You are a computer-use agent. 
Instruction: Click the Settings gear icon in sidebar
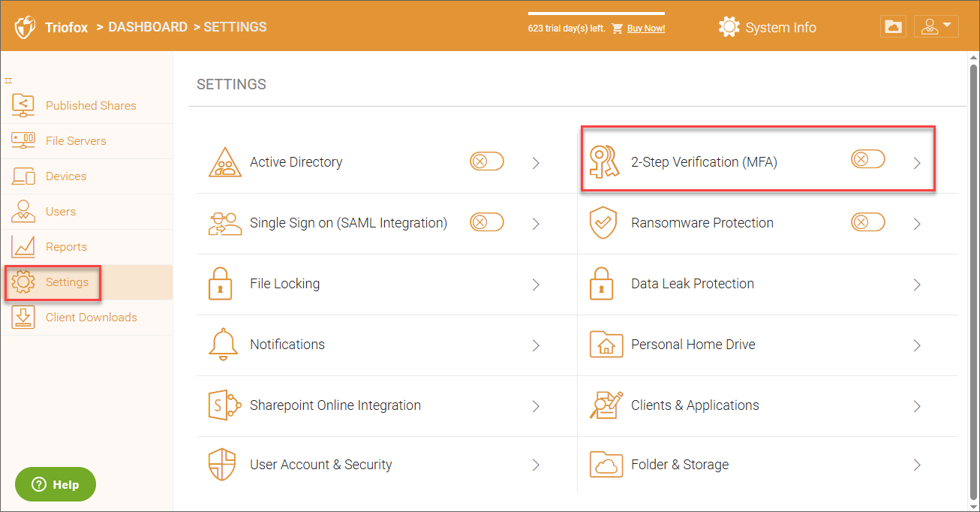tap(24, 282)
